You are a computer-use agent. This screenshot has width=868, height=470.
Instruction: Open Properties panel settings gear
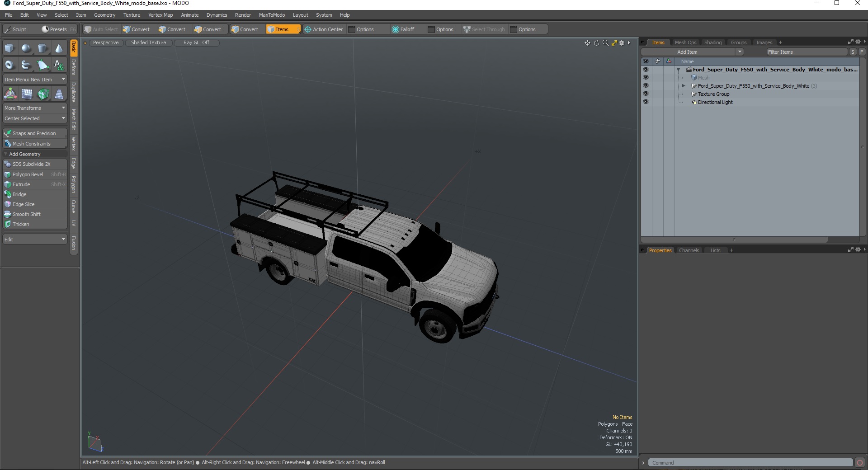point(858,250)
